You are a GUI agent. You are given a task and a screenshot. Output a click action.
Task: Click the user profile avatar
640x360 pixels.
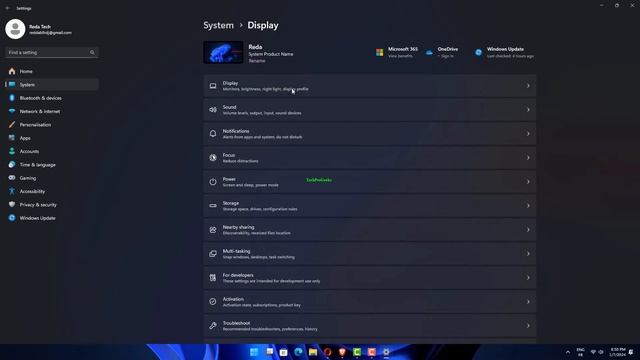(x=15, y=29)
